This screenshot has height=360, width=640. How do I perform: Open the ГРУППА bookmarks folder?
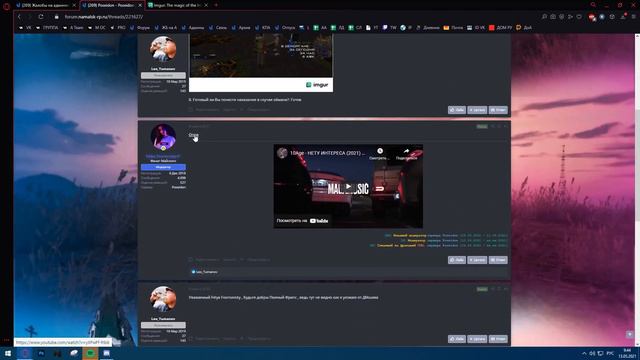[x=47, y=28]
